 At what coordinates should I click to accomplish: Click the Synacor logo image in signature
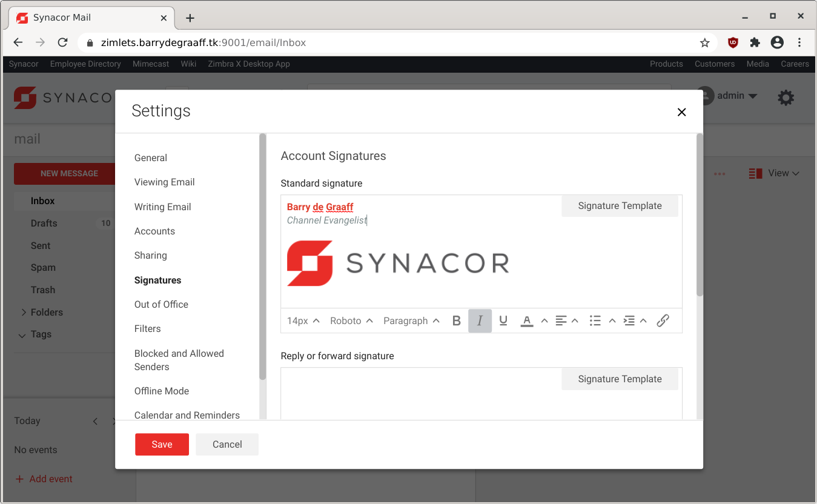click(x=398, y=263)
